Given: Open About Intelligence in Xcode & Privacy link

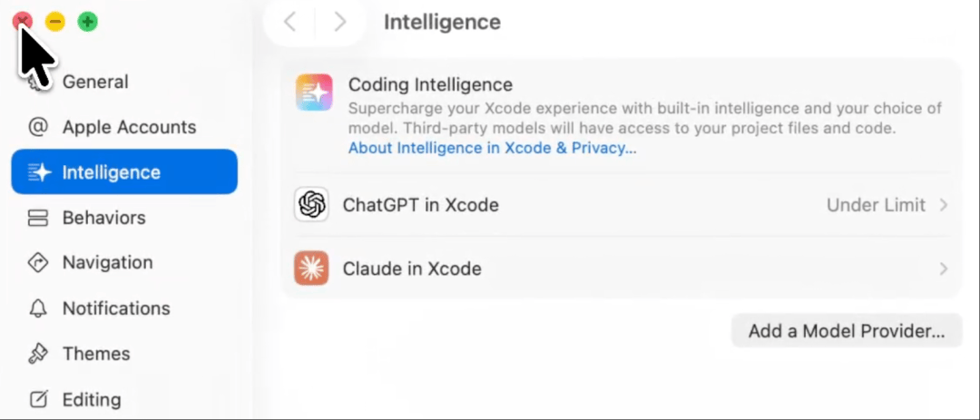Looking at the screenshot, I should [493, 149].
